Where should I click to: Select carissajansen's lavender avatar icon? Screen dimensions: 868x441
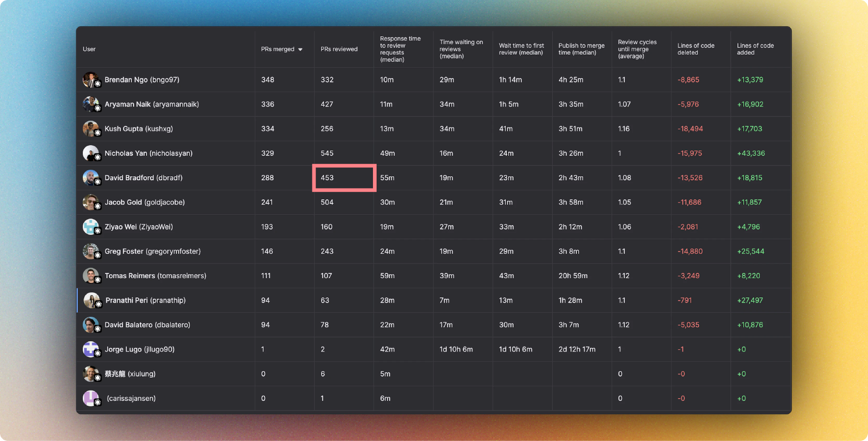point(91,398)
